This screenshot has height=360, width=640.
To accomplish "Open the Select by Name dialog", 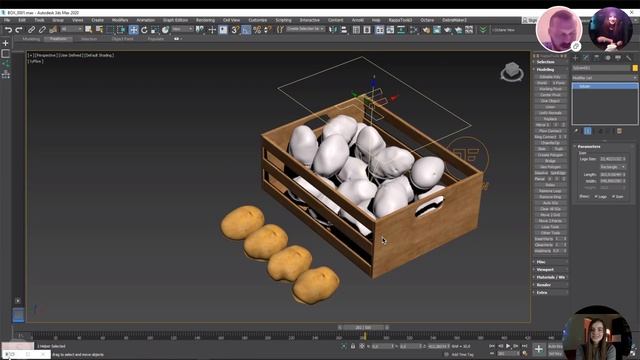I will [x=99, y=29].
